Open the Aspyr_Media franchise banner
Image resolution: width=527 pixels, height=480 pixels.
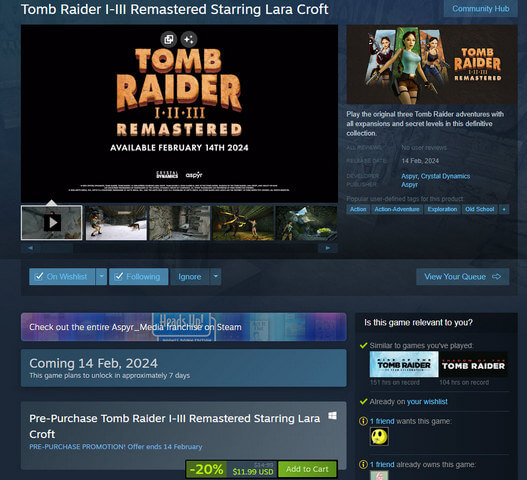click(x=184, y=327)
